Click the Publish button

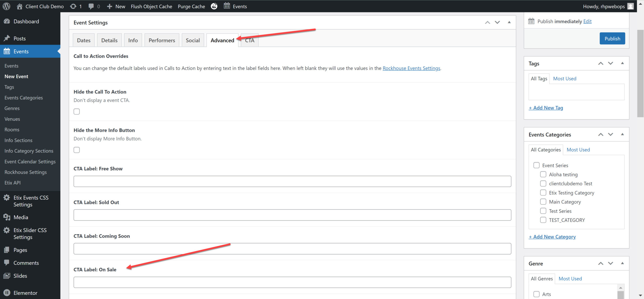(612, 38)
